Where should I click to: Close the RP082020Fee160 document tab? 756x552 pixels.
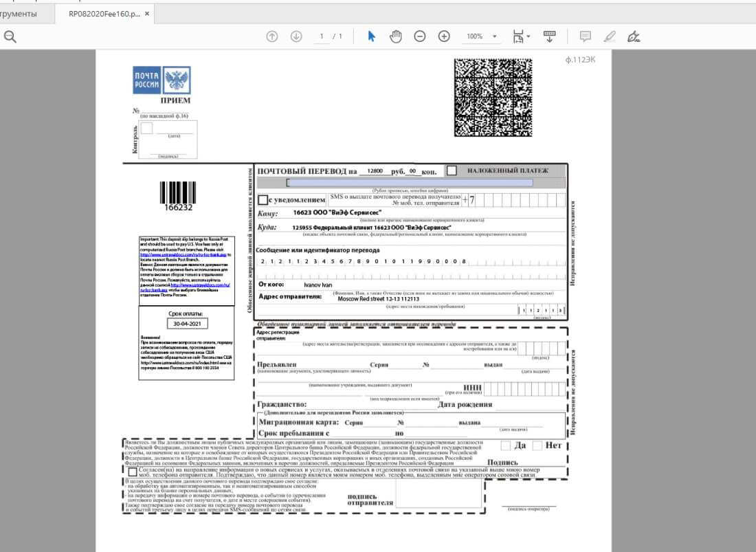147,14
